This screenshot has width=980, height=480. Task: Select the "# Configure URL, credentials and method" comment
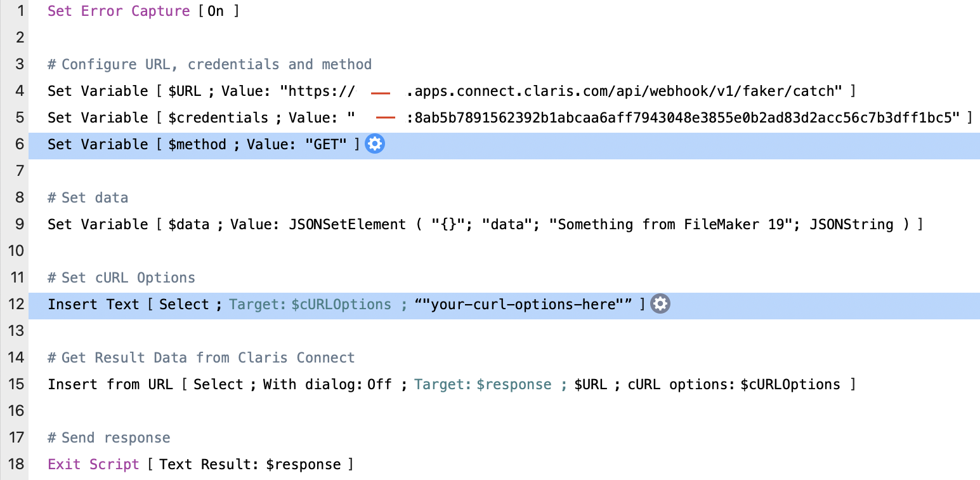pyautogui.click(x=209, y=64)
